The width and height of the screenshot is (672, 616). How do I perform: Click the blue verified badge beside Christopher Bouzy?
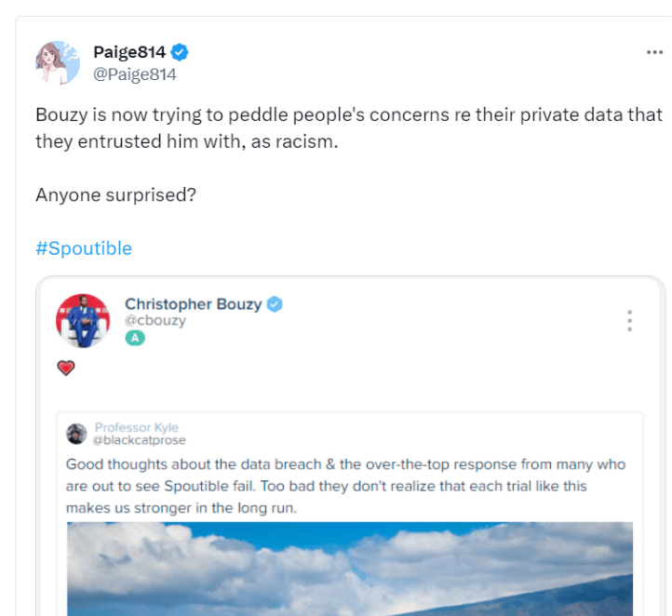tap(276, 304)
